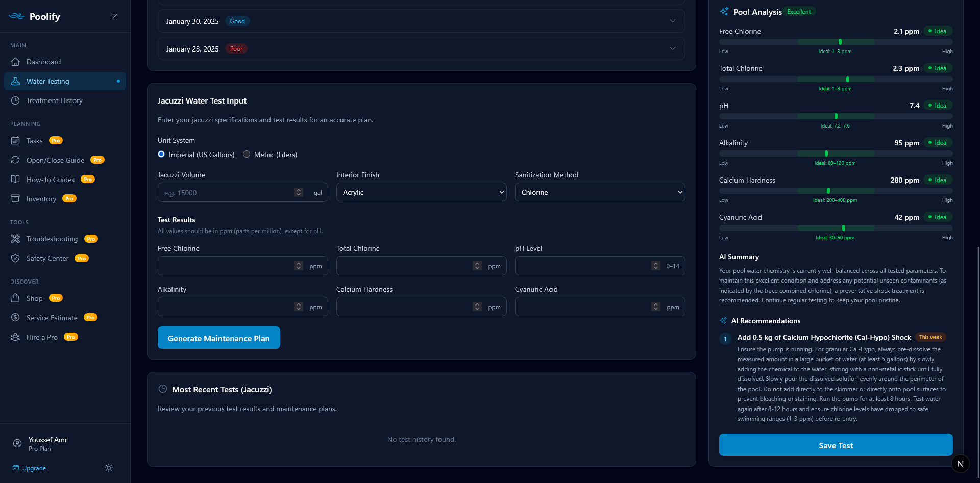Click the 95 ppm Alkalinity value
This screenshot has height=483, width=980.
tap(906, 143)
